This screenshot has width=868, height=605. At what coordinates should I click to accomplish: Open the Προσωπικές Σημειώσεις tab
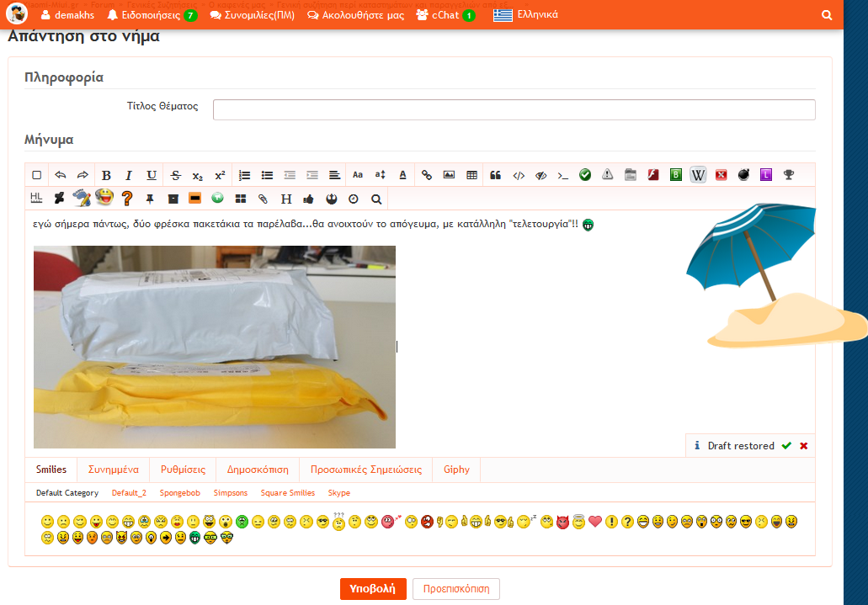click(x=366, y=470)
